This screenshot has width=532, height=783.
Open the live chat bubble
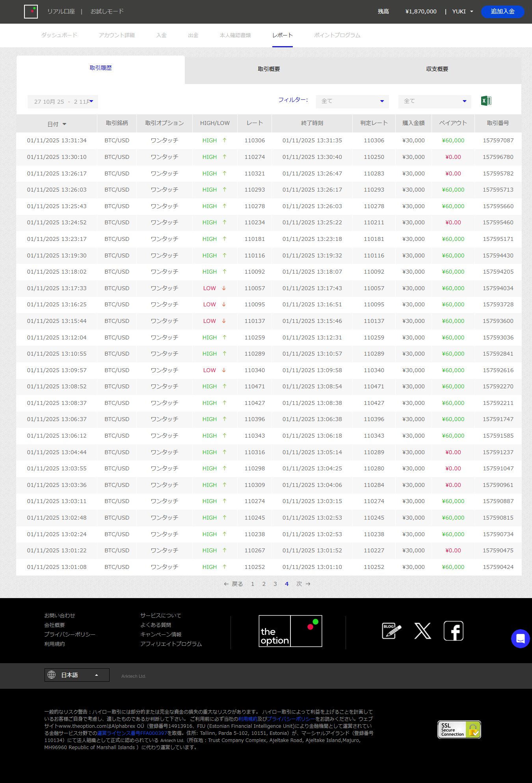click(x=520, y=638)
